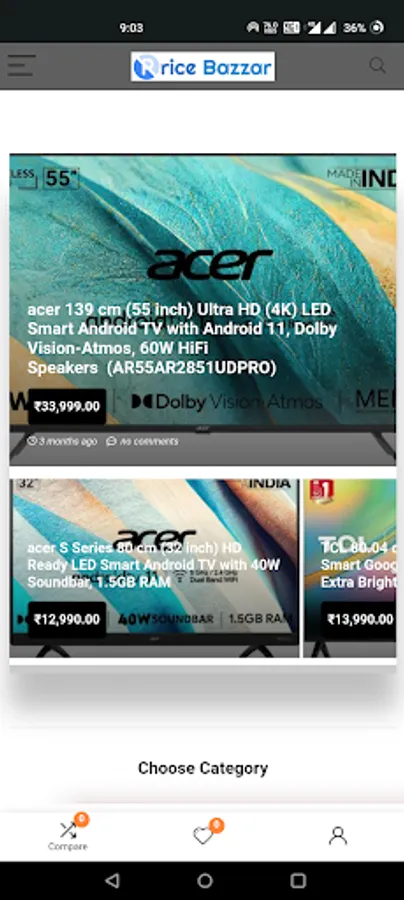Tap the Android back navigation button
404x900 pixels.
pyautogui.click(x=112, y=880)
